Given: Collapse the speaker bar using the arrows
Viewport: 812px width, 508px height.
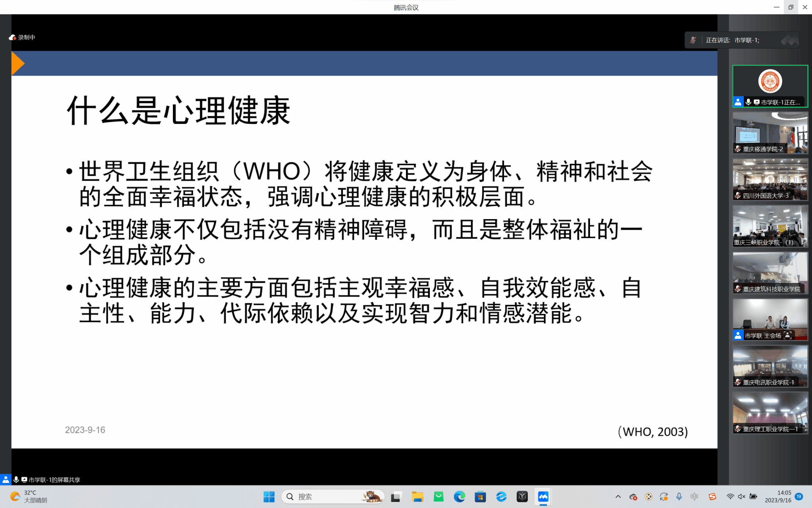Looking at the screenshot, I should coord(789,40).
